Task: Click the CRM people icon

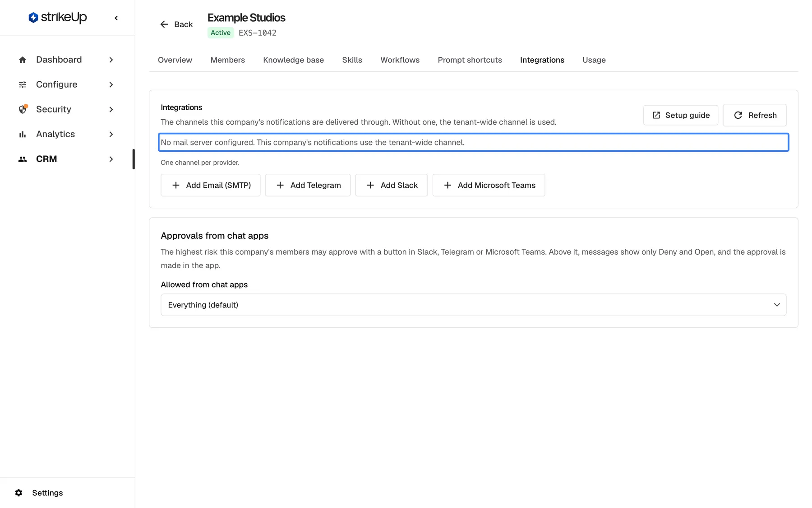Action: click(23, 159)
